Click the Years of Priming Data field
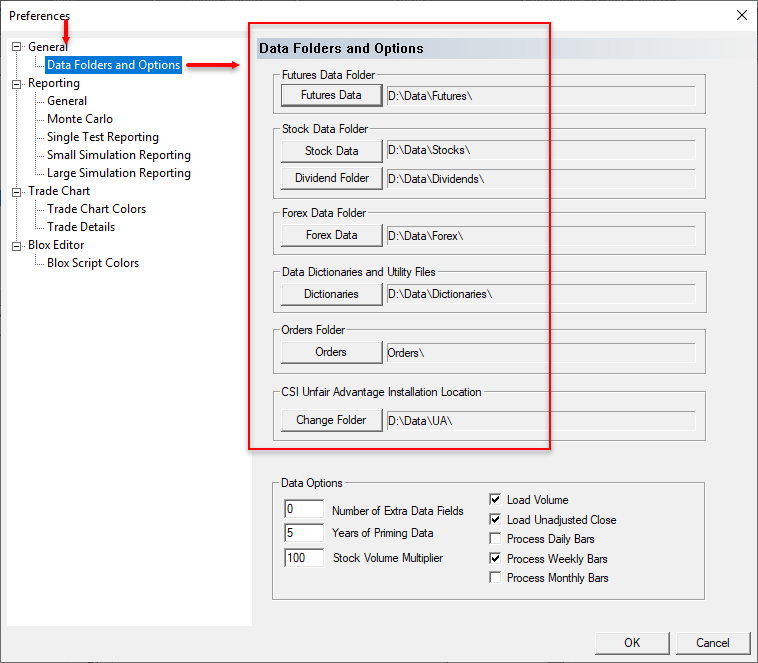This screenshot has height=663, width=758. click(304, 533)
